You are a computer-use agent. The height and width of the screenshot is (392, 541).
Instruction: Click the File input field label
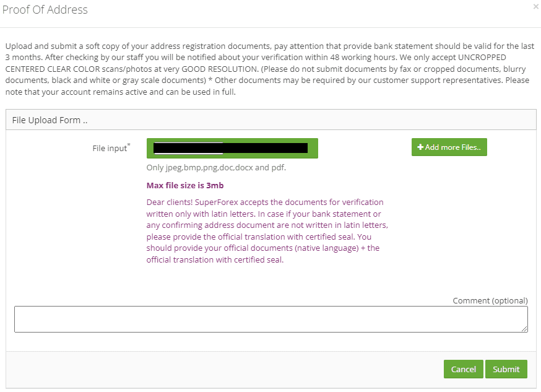tap(110, 149)
